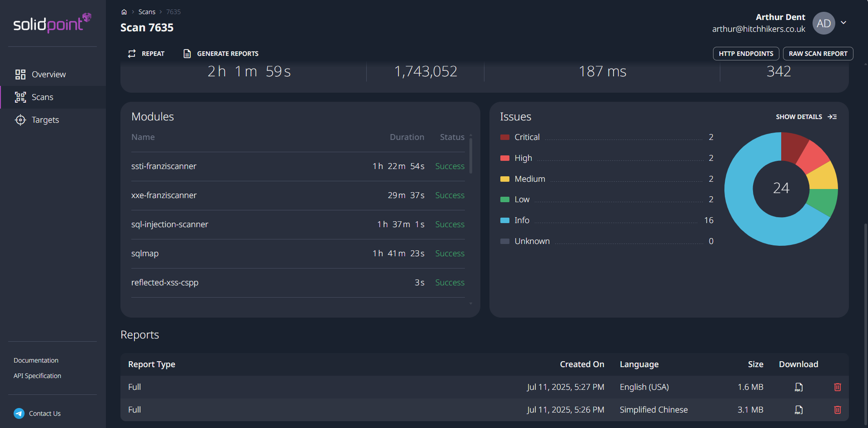Open the API Specification link
868x428 pixels.
pyautogui.click(x=37, y=375)
